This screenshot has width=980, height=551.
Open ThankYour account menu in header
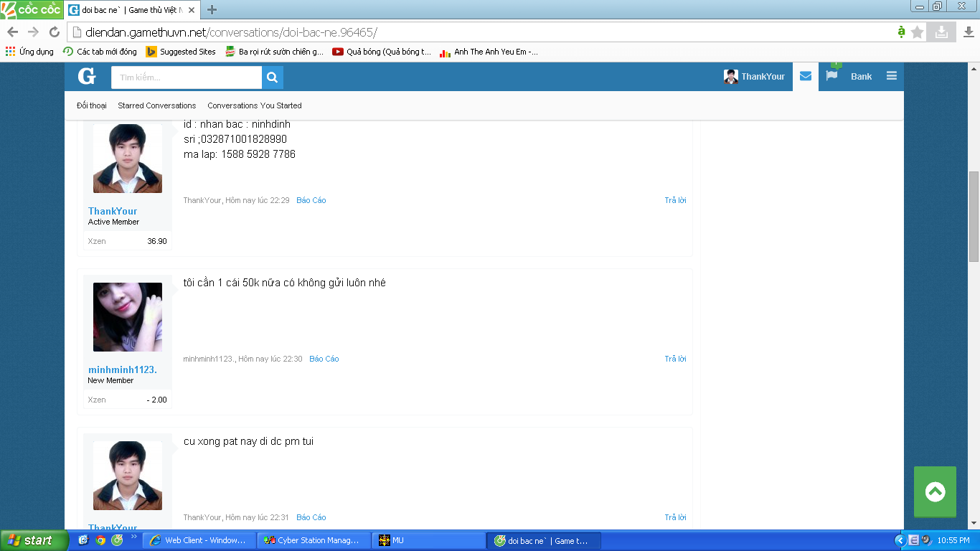754,77
